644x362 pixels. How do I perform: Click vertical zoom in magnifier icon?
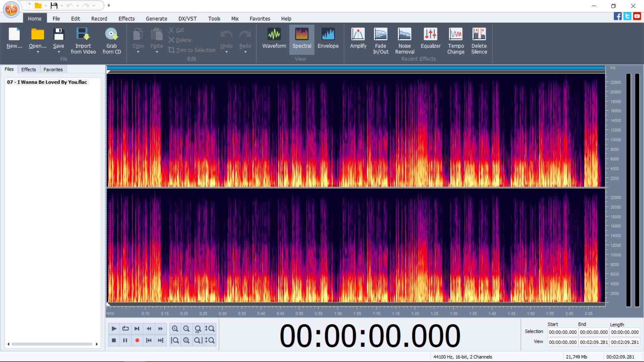click(210, 328)
